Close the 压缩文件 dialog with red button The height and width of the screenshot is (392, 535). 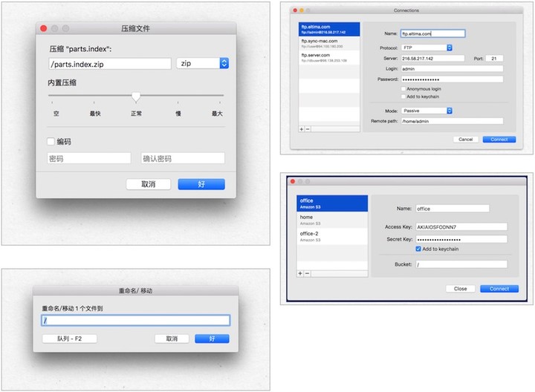click(44, 28)
